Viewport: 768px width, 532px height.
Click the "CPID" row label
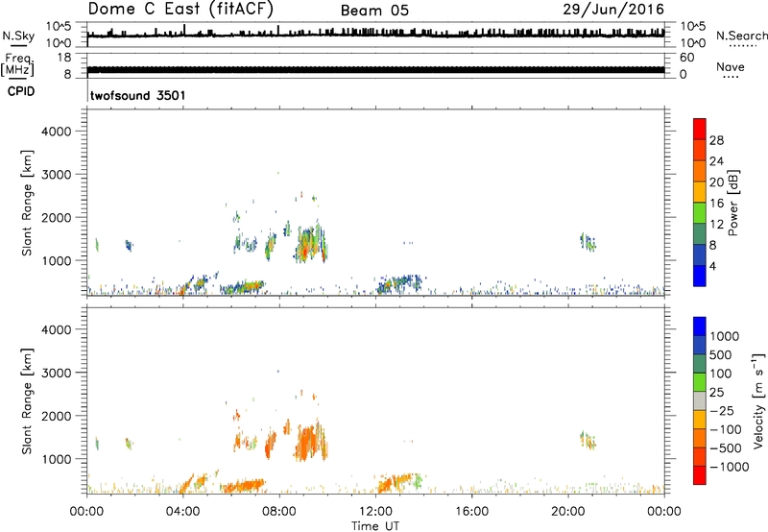coord(21,91)
